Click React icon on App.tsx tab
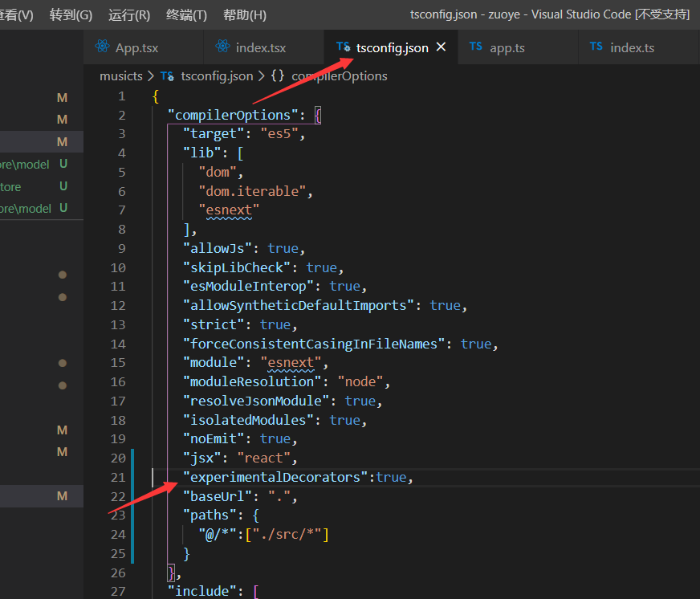This screenshot has width=700, height=599. coord(102,47)
